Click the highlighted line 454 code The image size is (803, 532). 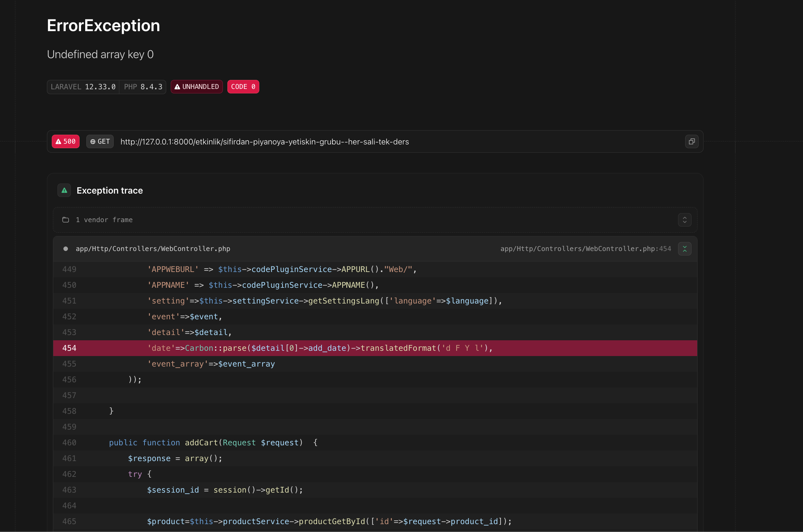click(375, 348)
